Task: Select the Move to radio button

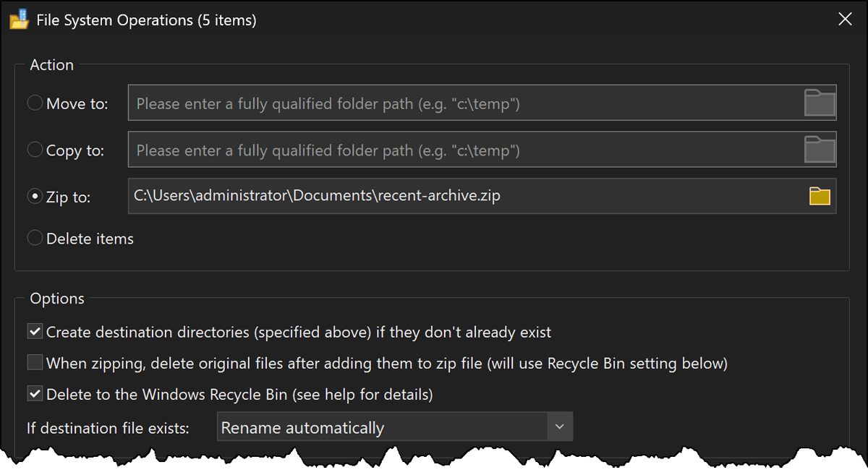Action: pos(34,103)
